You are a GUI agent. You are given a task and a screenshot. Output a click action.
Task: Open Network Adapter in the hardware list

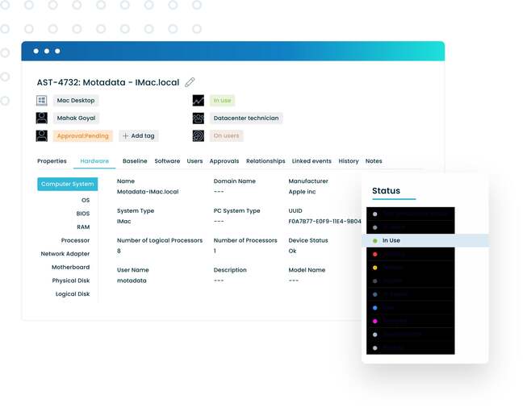click(x=65, y=254)
